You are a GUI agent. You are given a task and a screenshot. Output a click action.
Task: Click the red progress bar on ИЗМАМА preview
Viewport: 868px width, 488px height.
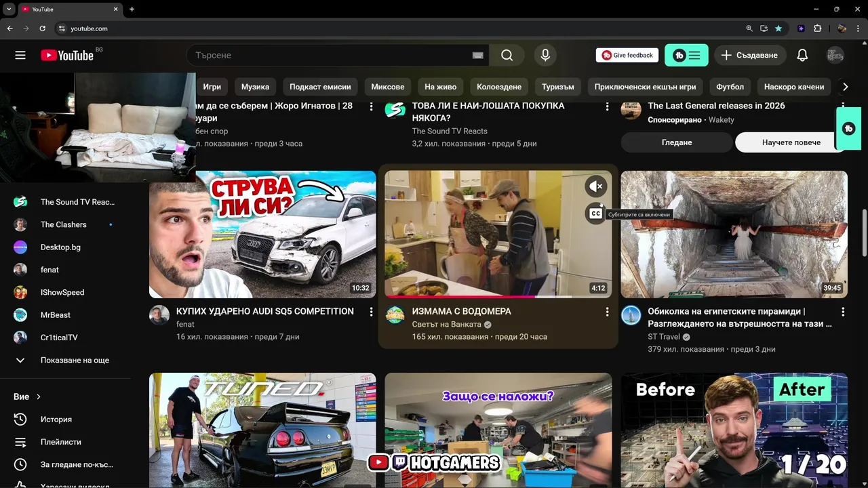[459, 297]
